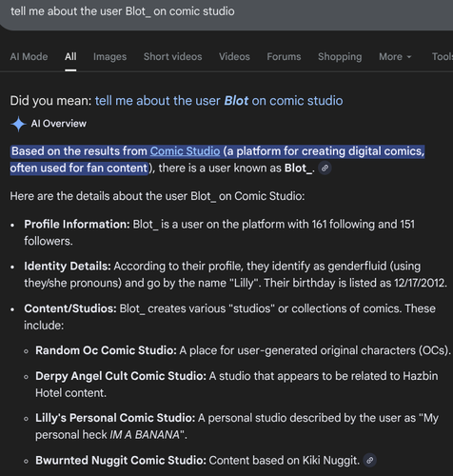Select the Images tab
The height and width of the screenshot is (476, 453).
tap(109, 57)
